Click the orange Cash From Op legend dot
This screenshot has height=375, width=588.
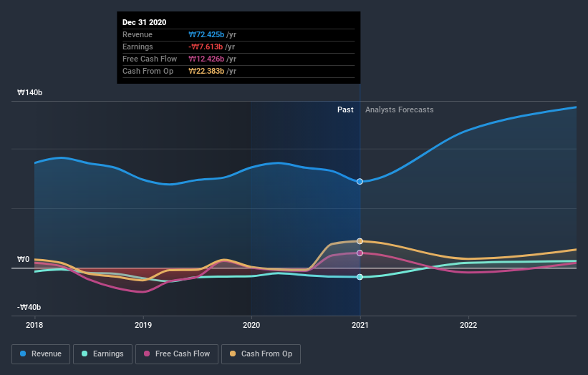pyautogui.click(x=233, y=354)
